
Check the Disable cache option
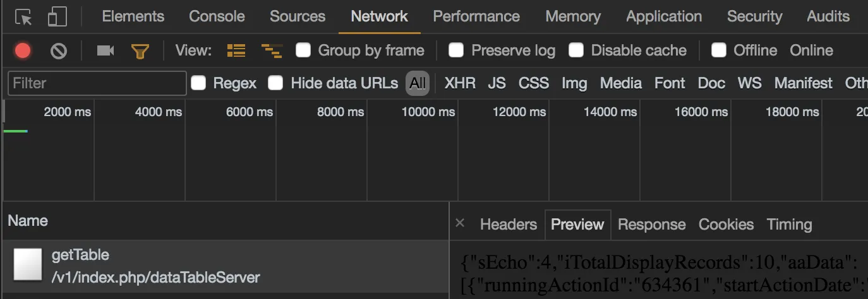[576, 50]
